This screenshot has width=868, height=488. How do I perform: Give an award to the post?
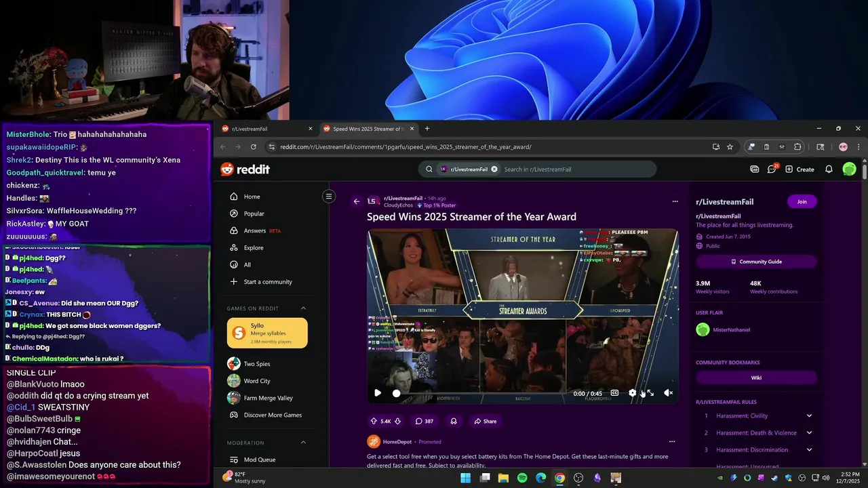tap(454, 421)
